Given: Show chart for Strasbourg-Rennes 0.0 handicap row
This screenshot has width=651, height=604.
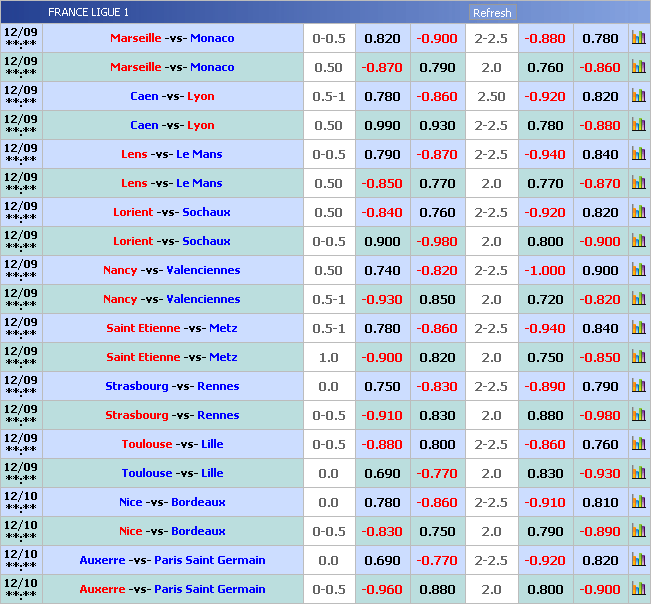Looking at the screenshot, I should [x=638, y=386].
